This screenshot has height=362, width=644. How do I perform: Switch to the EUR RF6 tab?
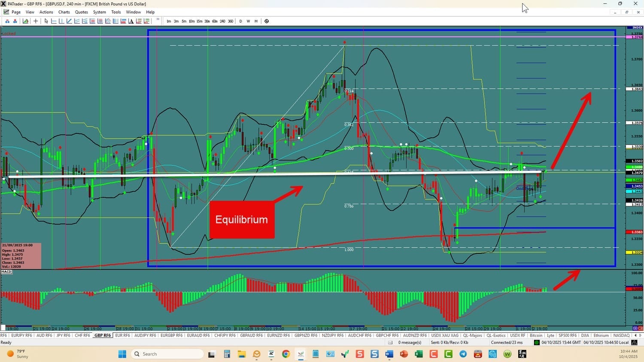[x=123, y=335]
